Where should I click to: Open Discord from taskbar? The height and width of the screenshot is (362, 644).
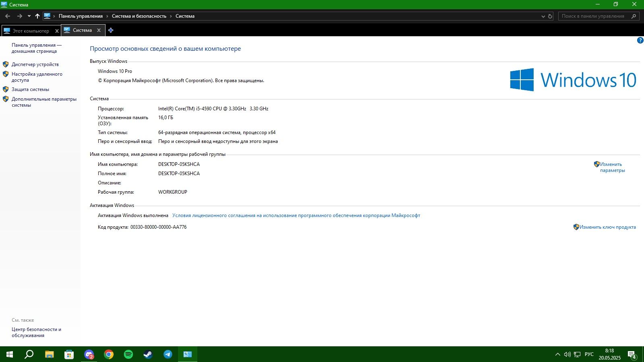point(89,354)
